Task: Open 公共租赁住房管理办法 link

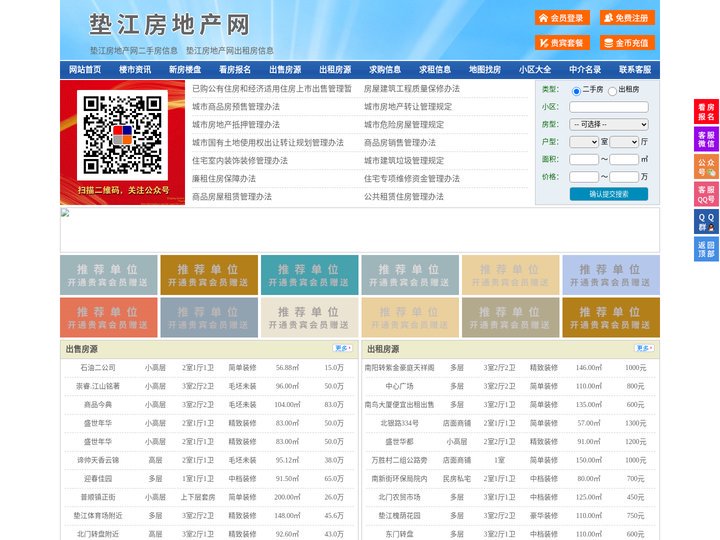Action: (x=404, y=197)
